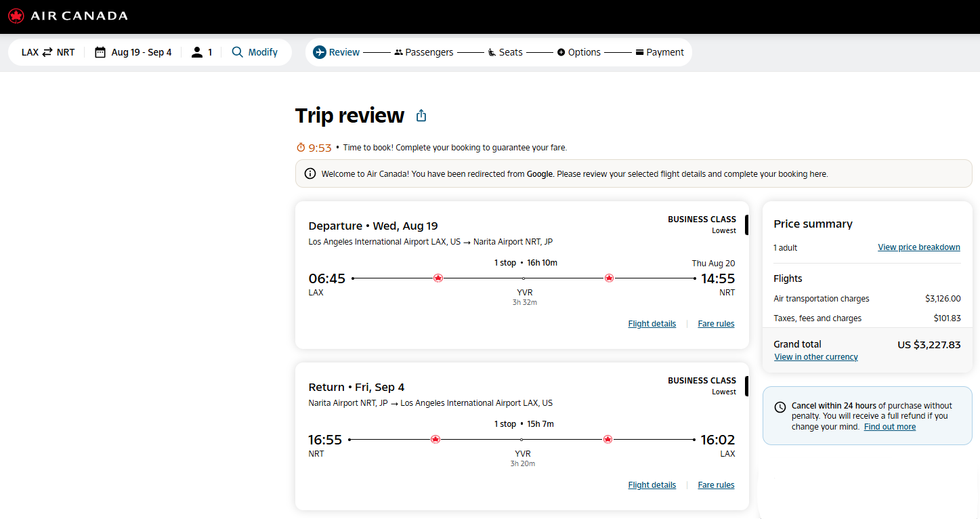Screen dimensions: 980x519
Task: Click the Trip review heading
Action: pos(349,116)
